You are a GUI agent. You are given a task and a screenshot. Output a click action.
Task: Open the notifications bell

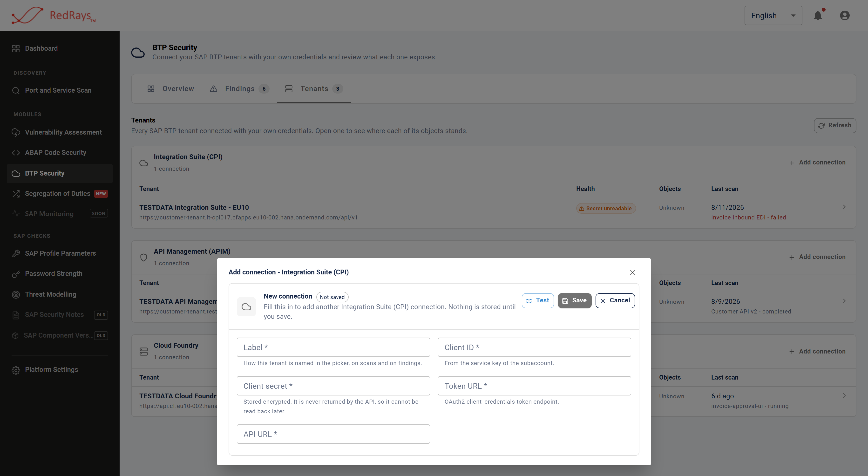pyautogui.click(x=818, y=15)
